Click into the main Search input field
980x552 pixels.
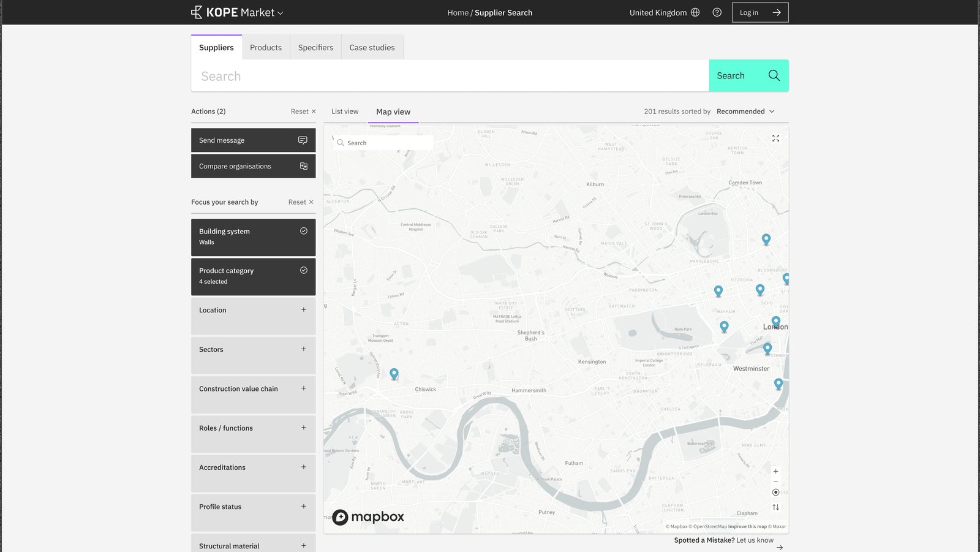450,76
